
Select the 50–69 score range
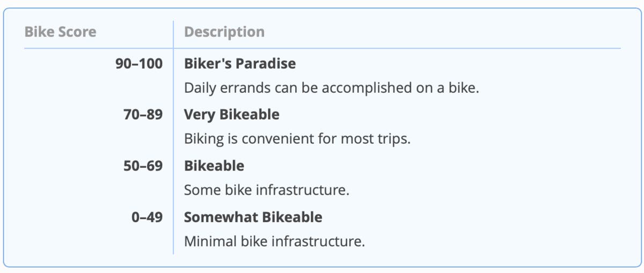click(143, 166)
